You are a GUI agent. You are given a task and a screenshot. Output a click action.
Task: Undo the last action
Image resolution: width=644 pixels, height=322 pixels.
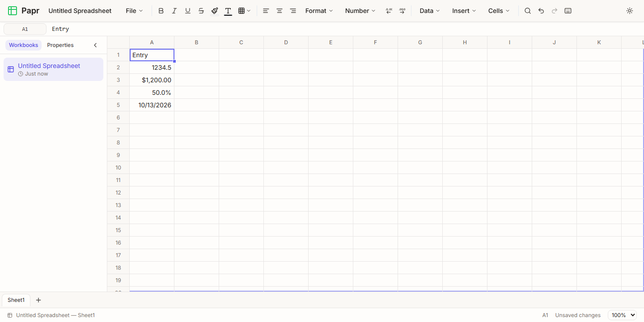tap(541, 11)
